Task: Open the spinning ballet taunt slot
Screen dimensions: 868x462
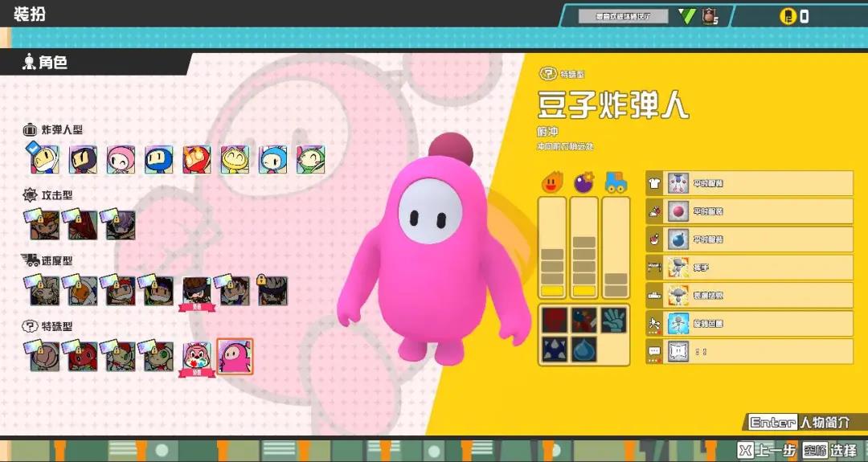Action: 750,324
